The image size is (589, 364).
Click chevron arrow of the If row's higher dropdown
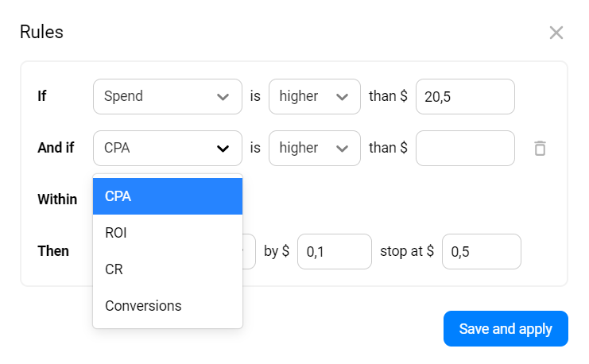point(343,97)
